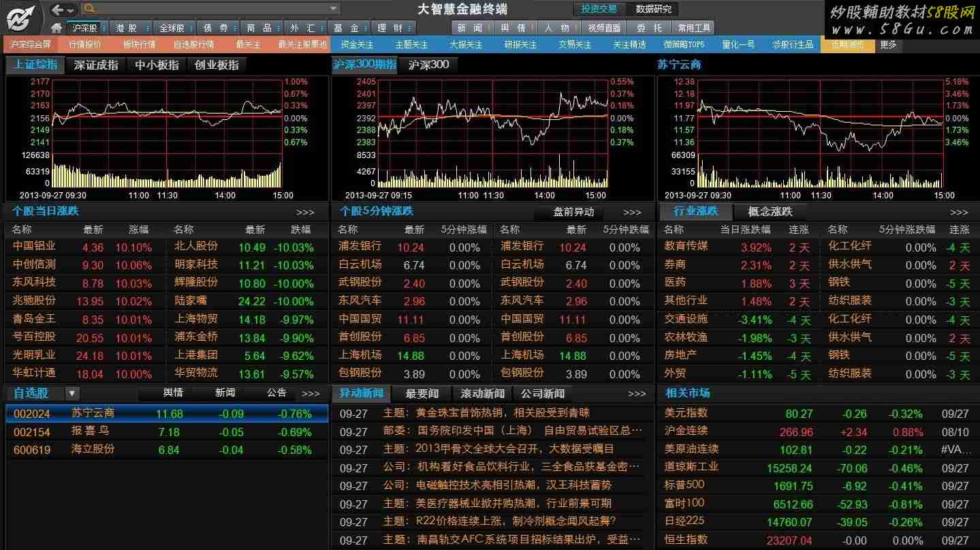Select 自选股行情 sub-tab

[193, 44]
